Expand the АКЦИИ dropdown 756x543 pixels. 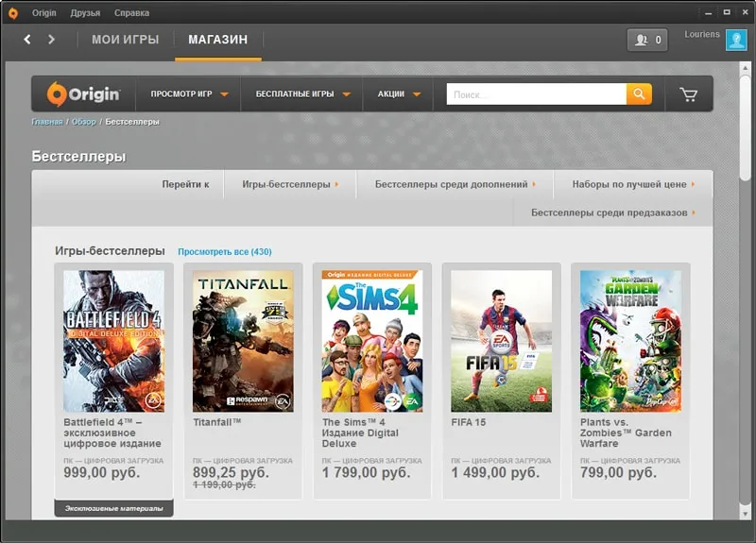tap(398, 93)
